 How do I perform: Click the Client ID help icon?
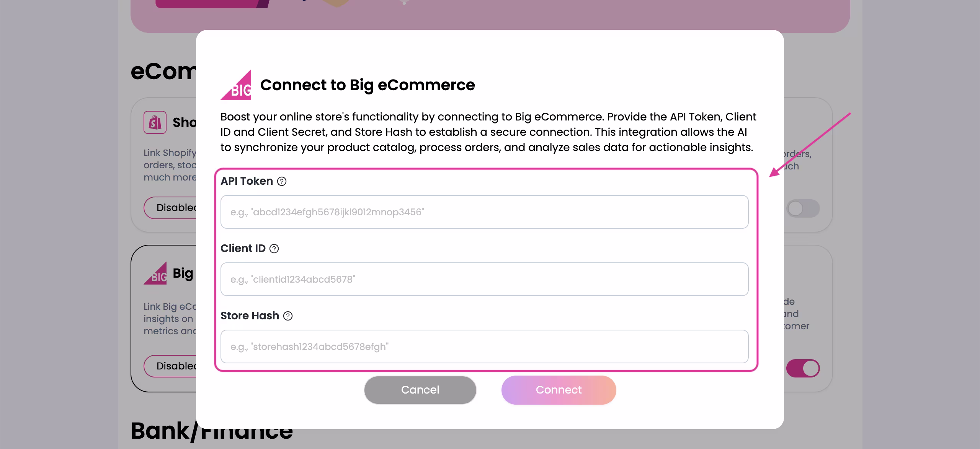(274, 249)
